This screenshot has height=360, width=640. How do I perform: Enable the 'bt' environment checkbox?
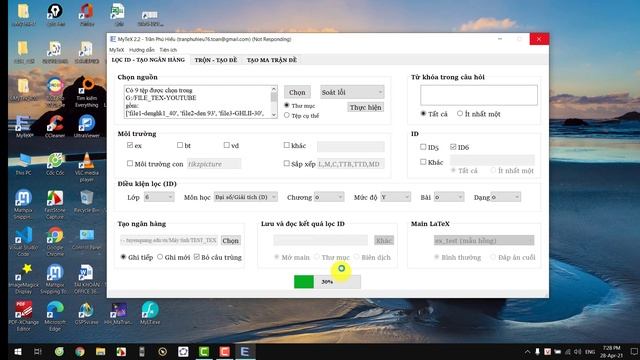pyautogui.click(x=180, y=145)
